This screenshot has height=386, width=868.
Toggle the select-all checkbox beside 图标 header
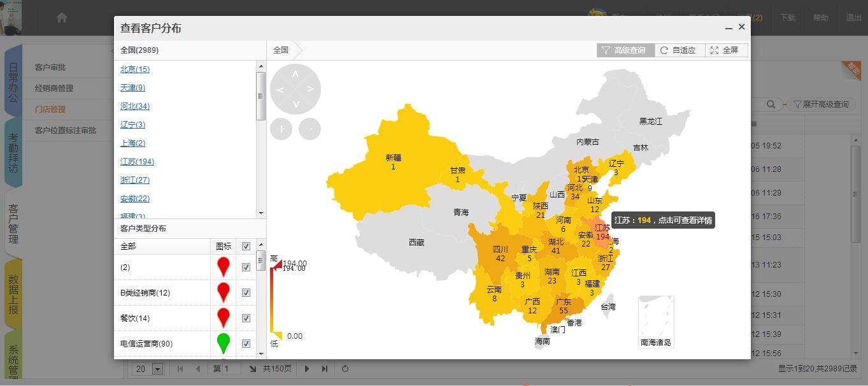click(x=246, y=246)
